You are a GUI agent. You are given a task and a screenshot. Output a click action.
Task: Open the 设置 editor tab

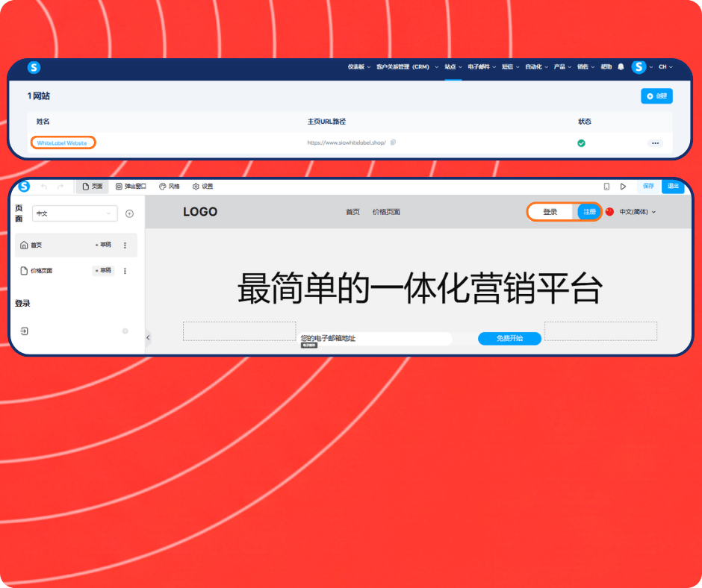pos(203,186)
